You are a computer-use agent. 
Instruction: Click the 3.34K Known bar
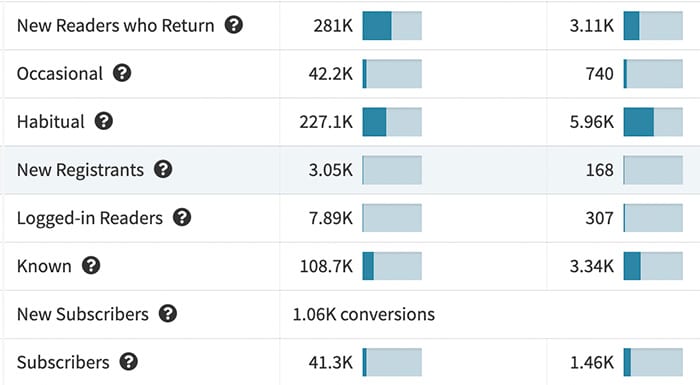(653, 266)
